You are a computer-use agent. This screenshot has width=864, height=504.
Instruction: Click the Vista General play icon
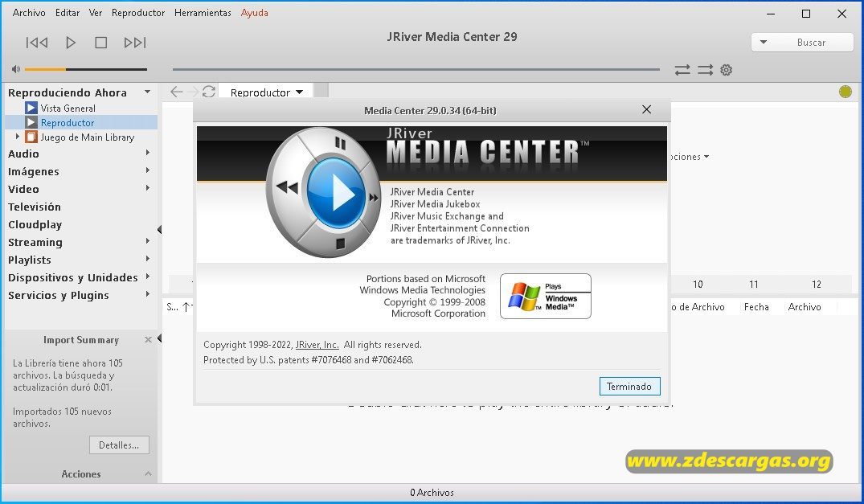tap(31, 108)
